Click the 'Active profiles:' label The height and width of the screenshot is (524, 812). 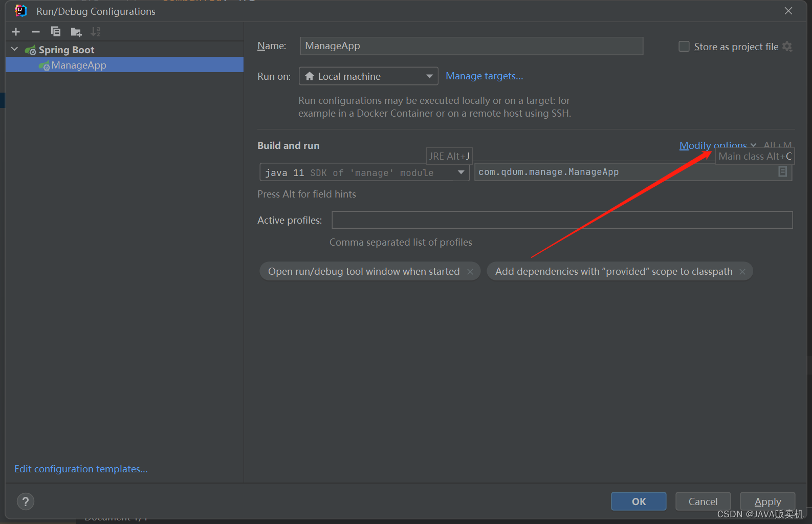coord(290,220)
